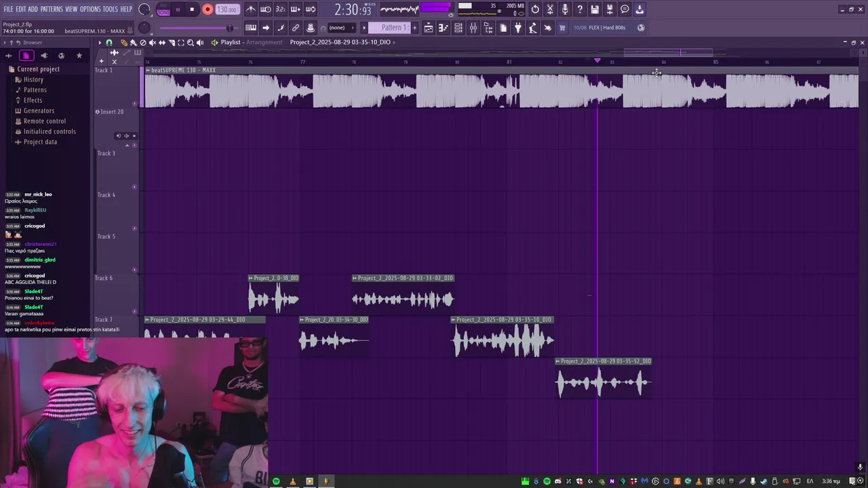Open the EDIT menu

21,9
